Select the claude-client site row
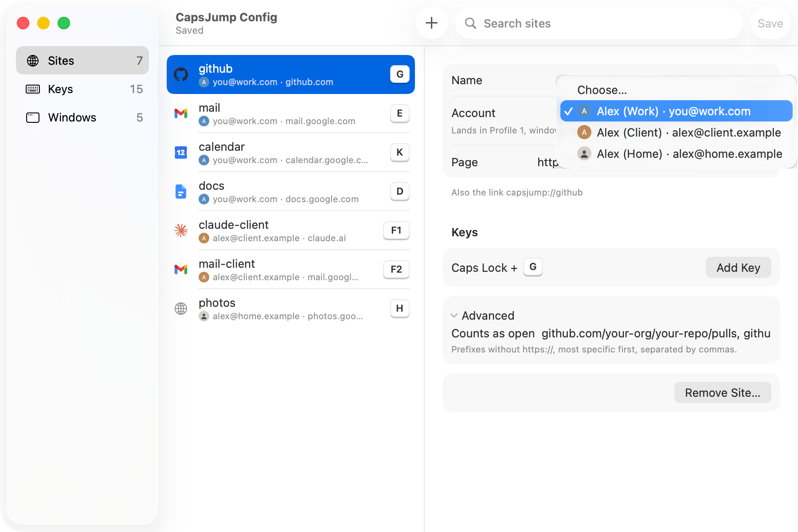Viewport: 798px width, 532px height. 291,231
